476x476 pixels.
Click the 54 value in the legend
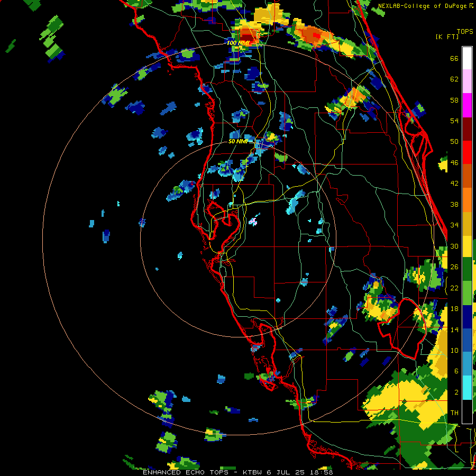coord(454,121)
